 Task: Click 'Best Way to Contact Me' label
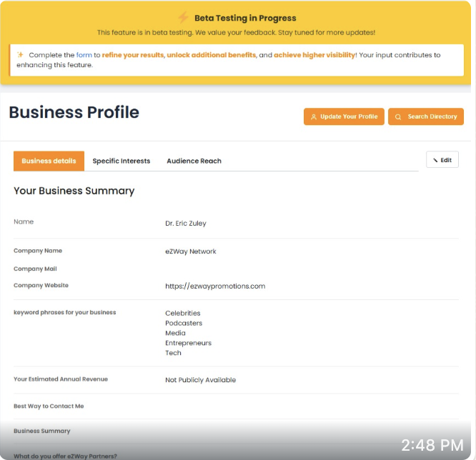coord(49,406)
